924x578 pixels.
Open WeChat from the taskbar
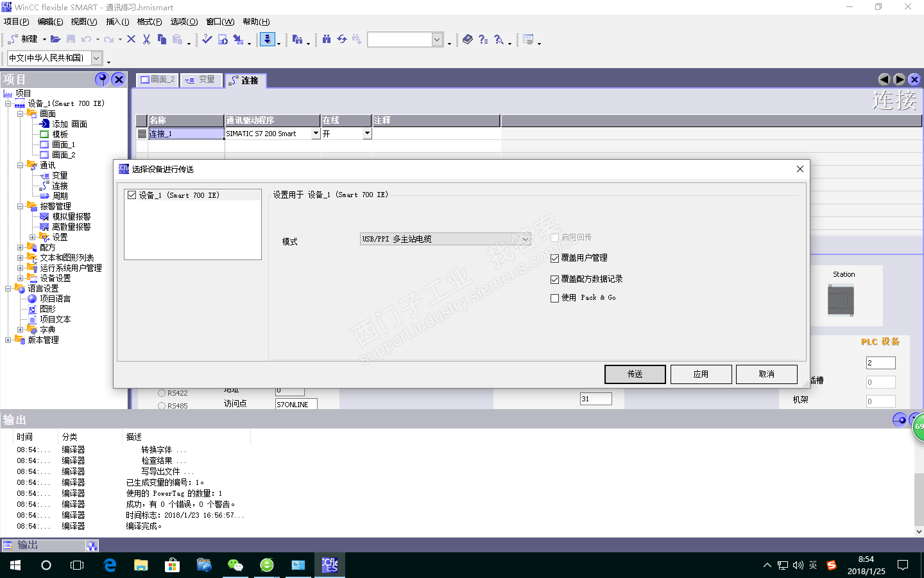click(235, 565)
